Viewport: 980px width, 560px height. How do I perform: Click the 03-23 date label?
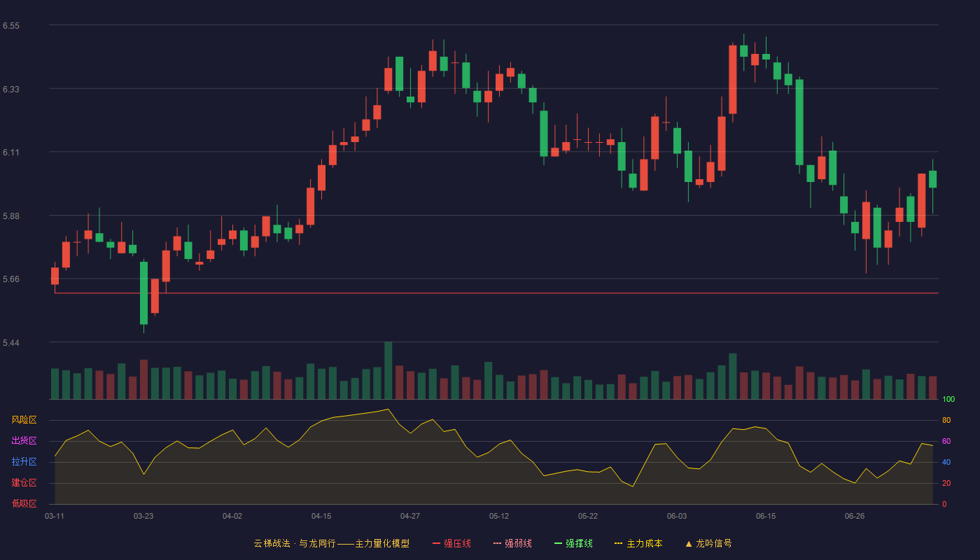[143, 516]
